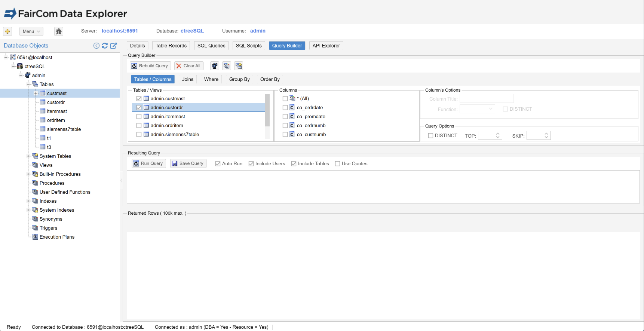Viewport: 644px width, 331px height.
Task: Collapse the admin tree node
Action: 21,75
